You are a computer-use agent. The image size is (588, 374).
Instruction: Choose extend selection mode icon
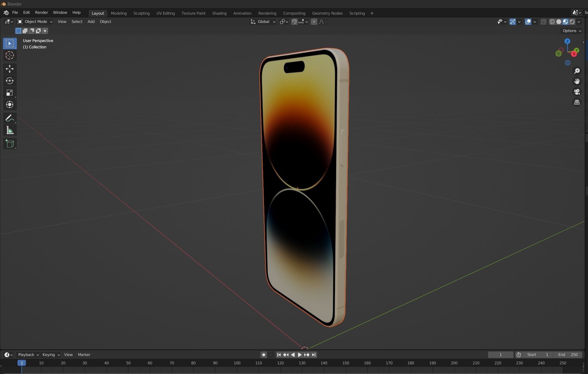coord(25,31)
